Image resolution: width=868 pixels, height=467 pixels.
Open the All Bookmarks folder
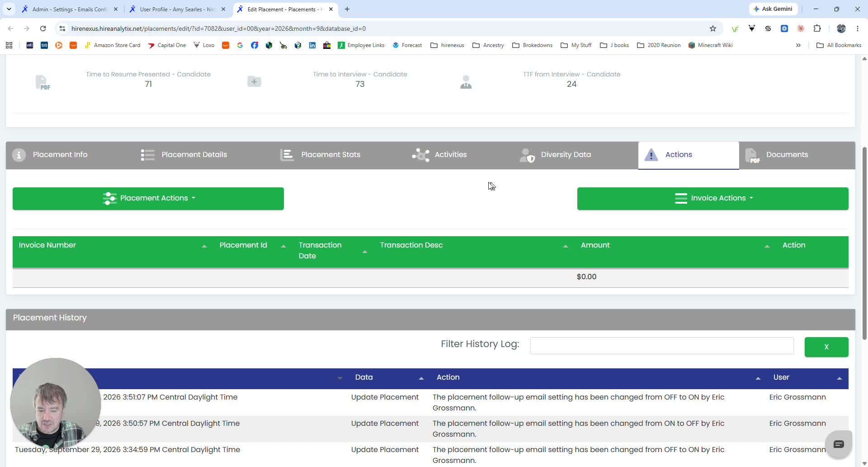click(839, 45)
